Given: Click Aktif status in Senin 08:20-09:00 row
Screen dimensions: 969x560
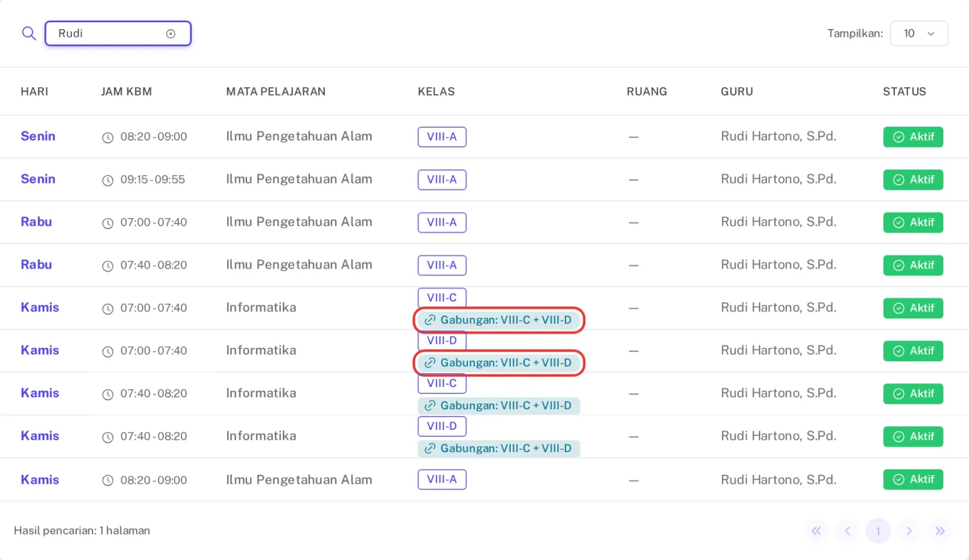Looking at the screenshot, I should [x=913, y=137].
